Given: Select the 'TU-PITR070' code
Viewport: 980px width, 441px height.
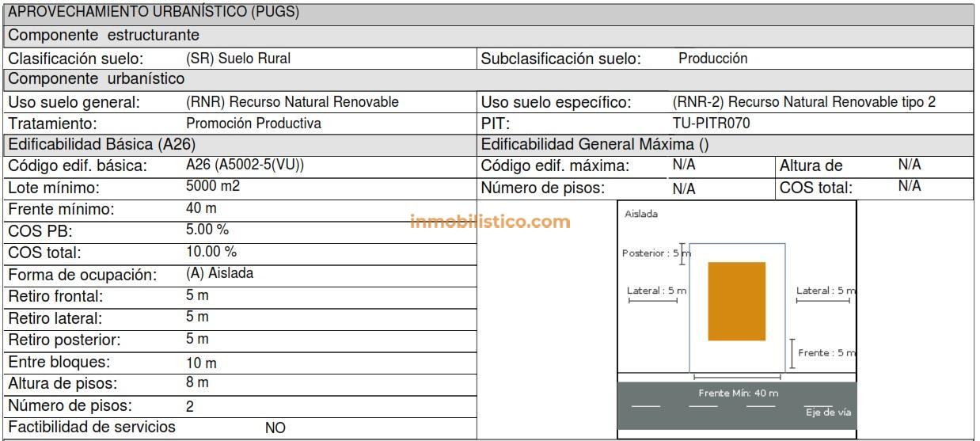Looking at the screenshot, I should pos(711,124).
